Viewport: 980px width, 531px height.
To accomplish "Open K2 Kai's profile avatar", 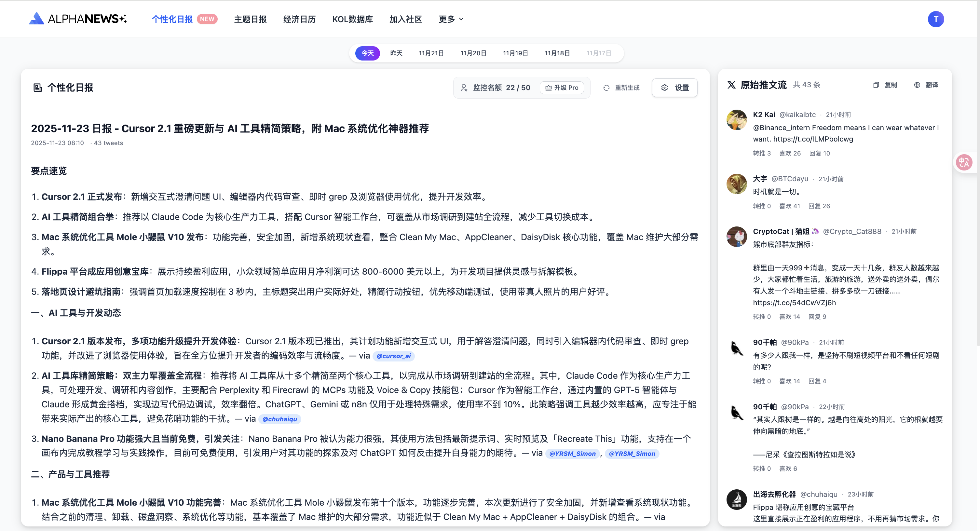I will click(x=737, y=120).
